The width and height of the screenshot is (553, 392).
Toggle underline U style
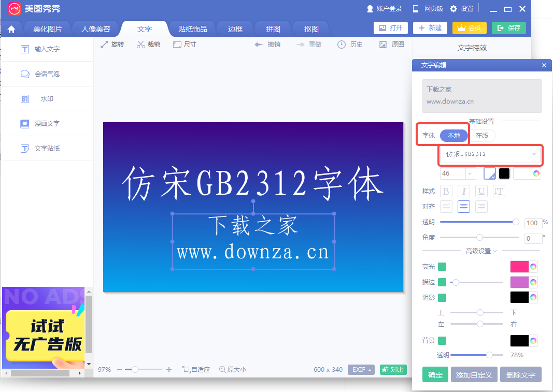pyautogui.click(x=481, y=191)
